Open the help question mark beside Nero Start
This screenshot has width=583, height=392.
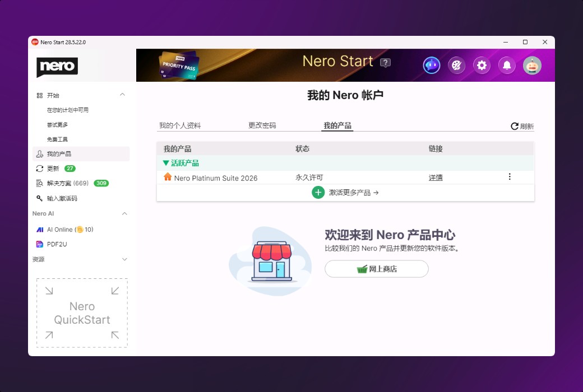[385, 63]
